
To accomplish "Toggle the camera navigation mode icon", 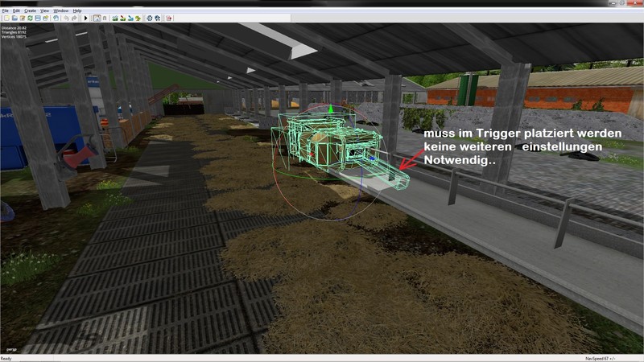I will 97,17.
